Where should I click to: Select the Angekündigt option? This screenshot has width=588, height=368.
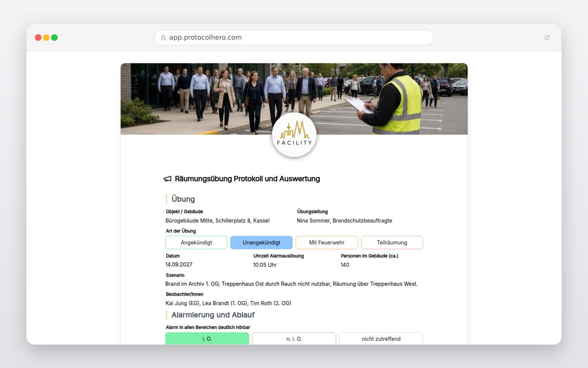[196, 243]
